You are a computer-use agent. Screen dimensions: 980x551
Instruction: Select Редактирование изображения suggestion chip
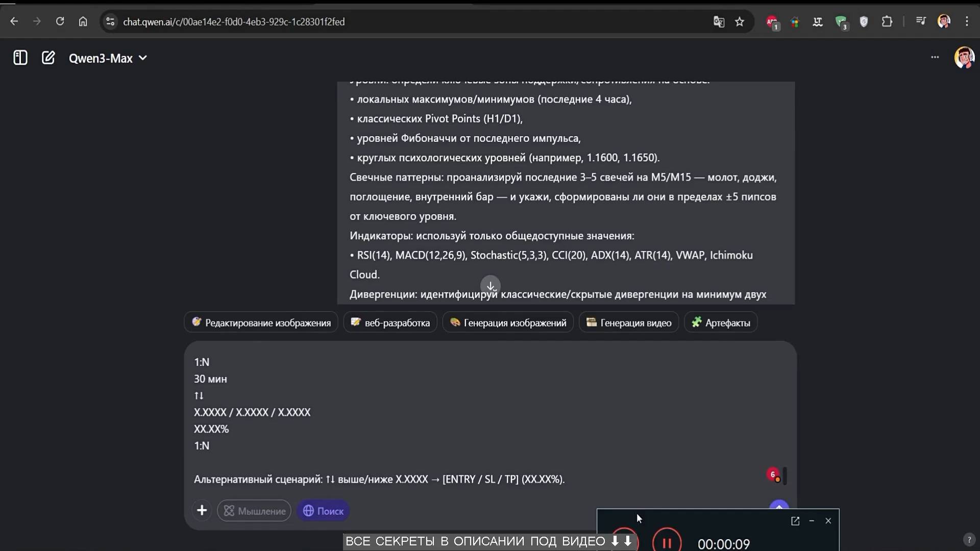261,322
